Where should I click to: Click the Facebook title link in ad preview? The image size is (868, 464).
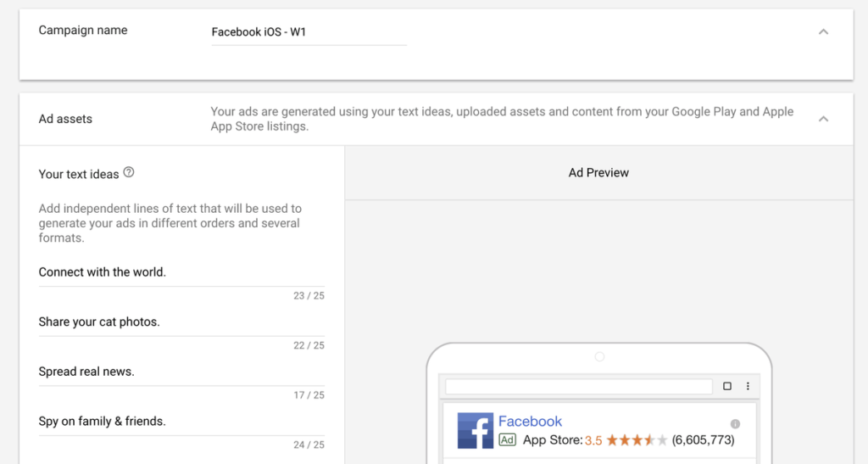pyautogui.click(x=530, y=422)
